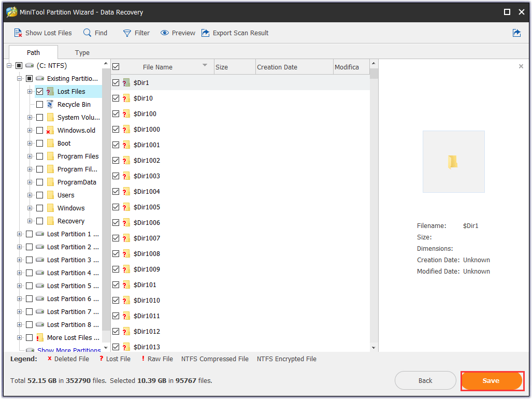This screenshot has width=532, height=399.
Task: Click the Lost Files question-mark folder icon
Action: tap(50, 91)
